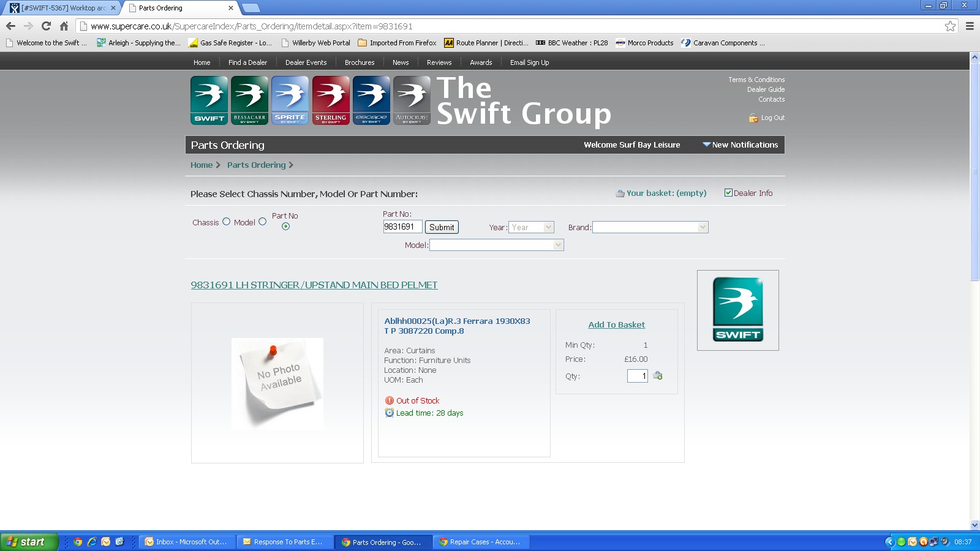Screen dimensions: 980x551
Task: Select the Part No radio button
Action: 285,227
